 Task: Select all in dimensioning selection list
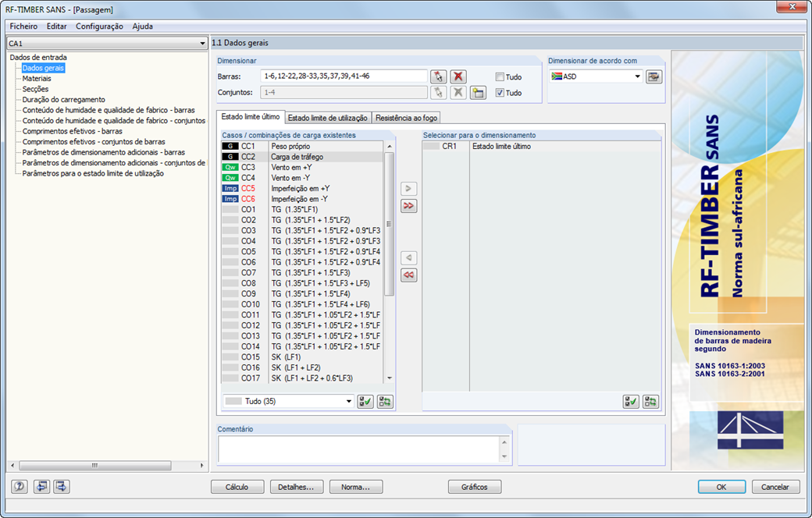coord(631,402)
